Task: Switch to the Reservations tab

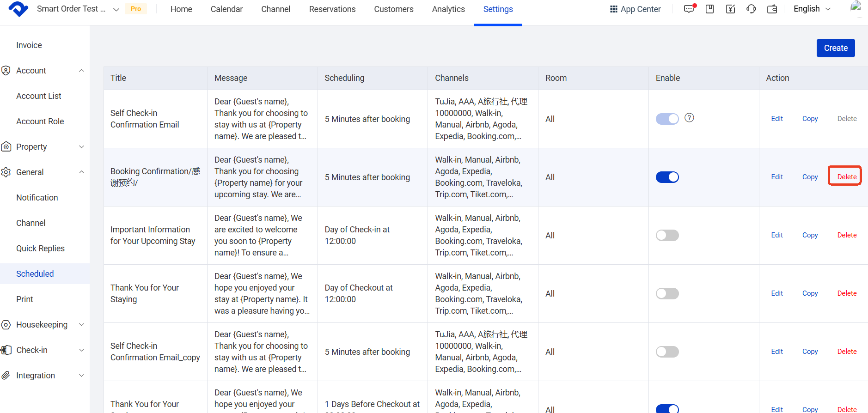Action: click(x=332, y=9)
